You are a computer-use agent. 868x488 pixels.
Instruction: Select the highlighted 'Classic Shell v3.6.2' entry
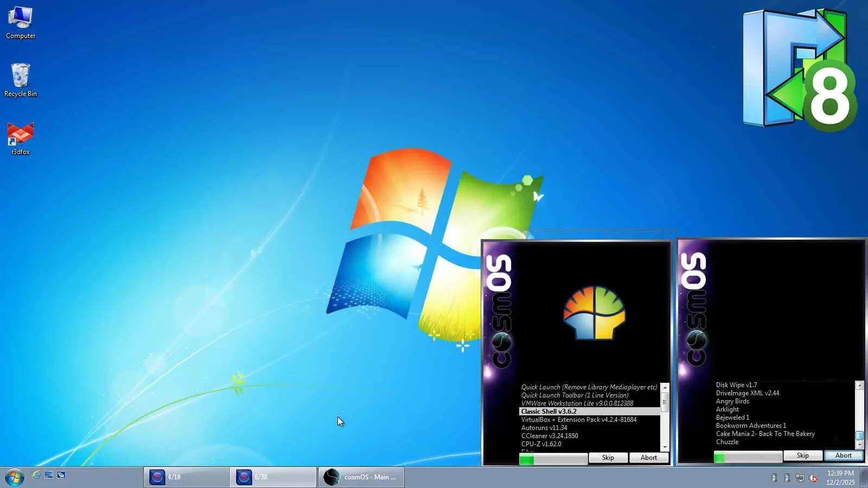[589, 412]
